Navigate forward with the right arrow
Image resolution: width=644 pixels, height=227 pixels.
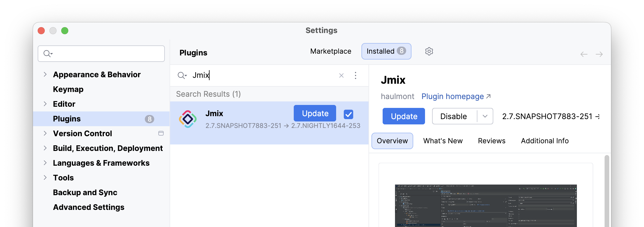point(599,54)
